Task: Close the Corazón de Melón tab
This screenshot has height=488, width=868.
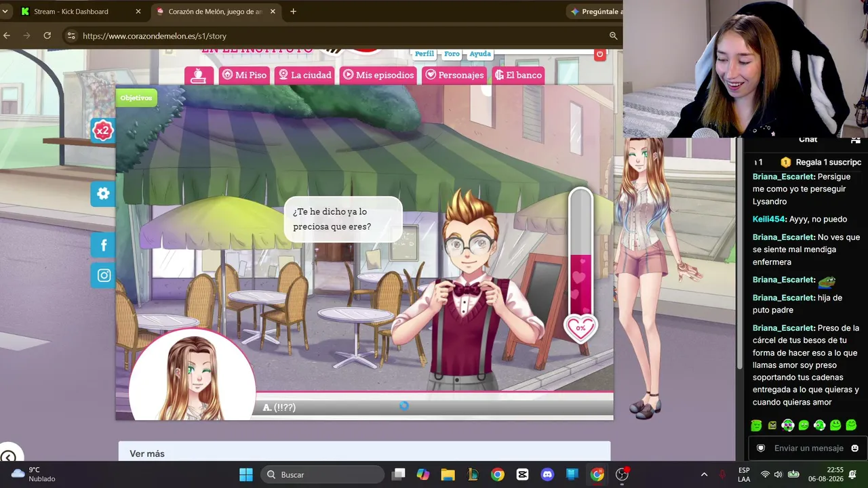Action: click(x=273, y=12)
